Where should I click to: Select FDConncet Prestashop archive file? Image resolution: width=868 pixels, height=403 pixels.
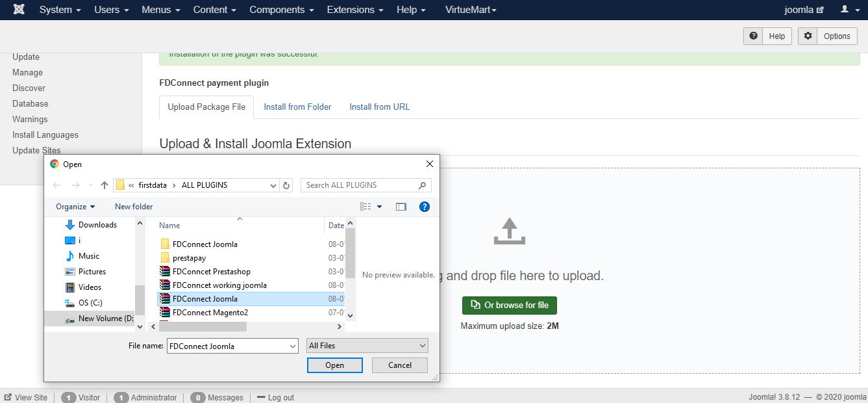(x=211, y=272)
